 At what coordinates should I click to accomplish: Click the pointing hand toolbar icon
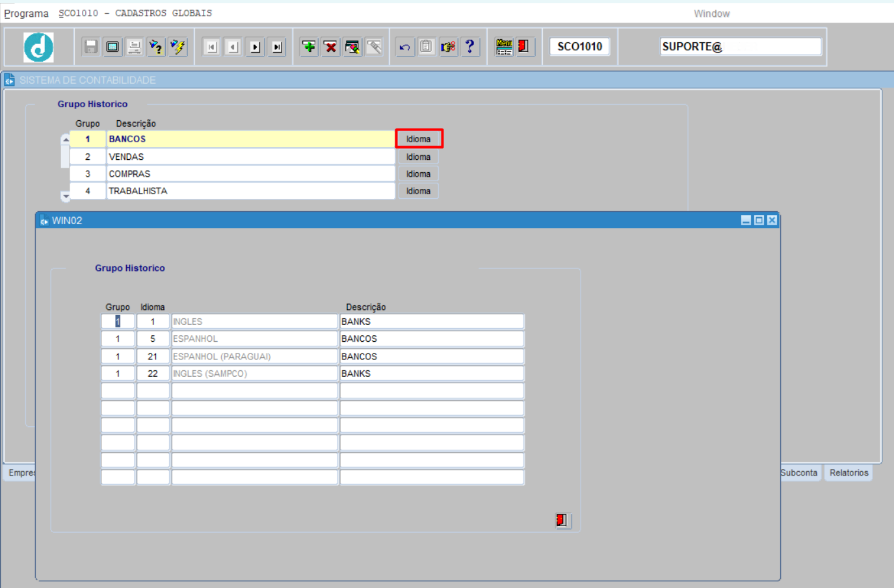448,47
